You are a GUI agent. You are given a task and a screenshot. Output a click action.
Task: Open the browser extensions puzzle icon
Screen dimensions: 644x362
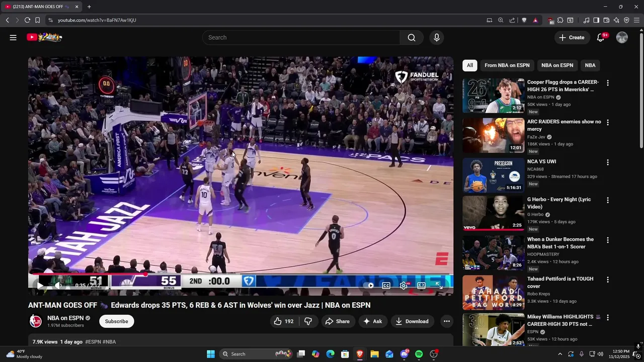point(560,20)
